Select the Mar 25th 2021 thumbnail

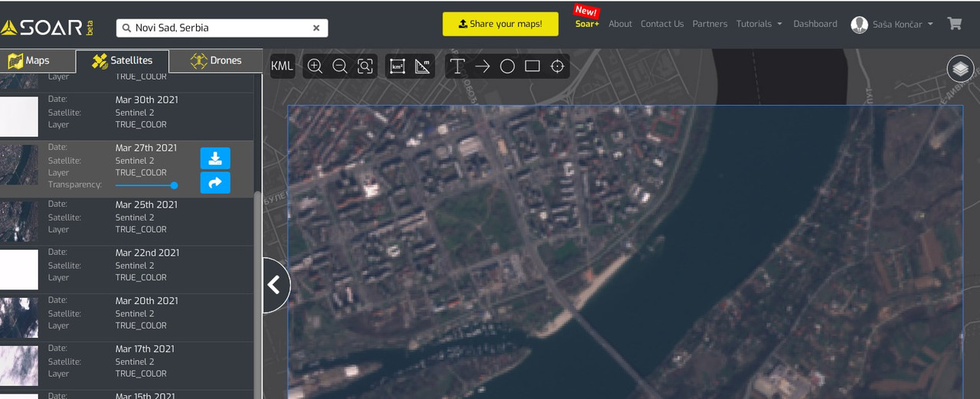tap(18, 221)
